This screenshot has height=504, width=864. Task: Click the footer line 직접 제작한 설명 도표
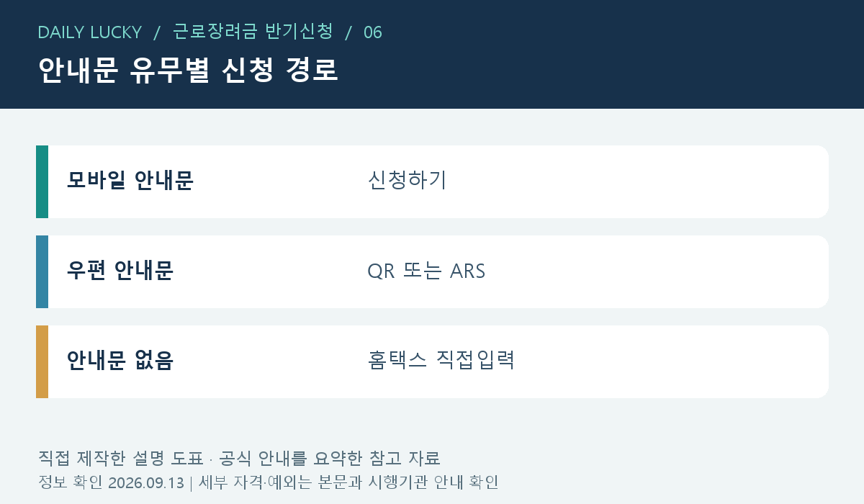[x=239, y=458]
